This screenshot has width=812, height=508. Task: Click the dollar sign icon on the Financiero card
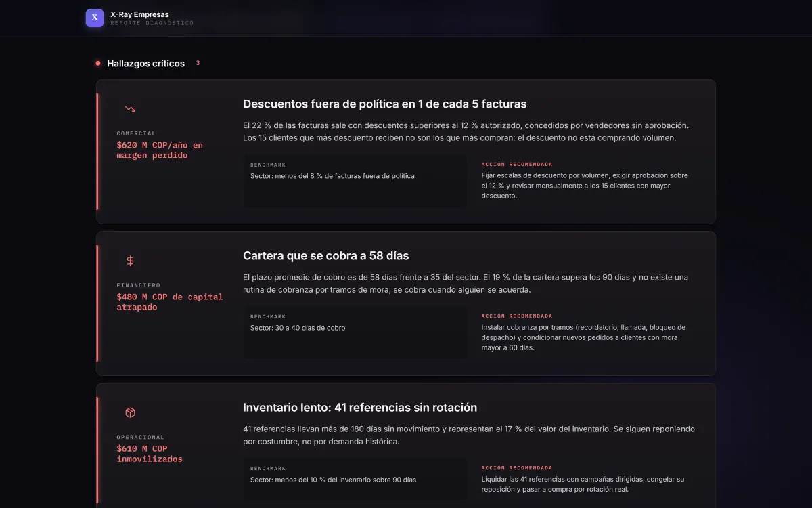[131, 261]
